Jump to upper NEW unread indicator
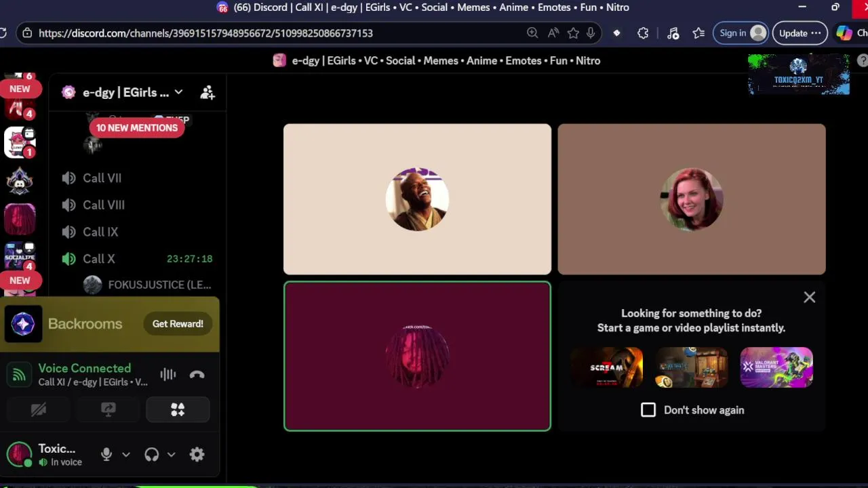Viewport: 868px width, 488px height. click(x=20, y=89)
